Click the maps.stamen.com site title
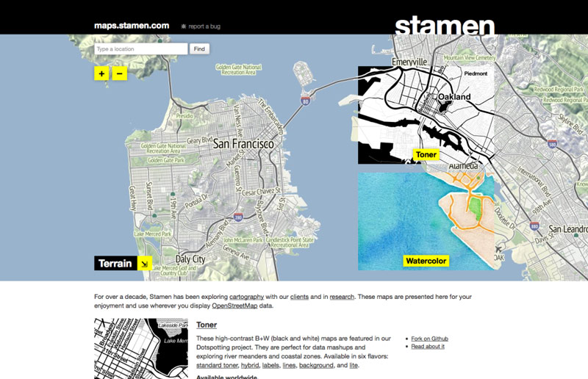This screenshot has width=588, height=379. tap(132, 26)
